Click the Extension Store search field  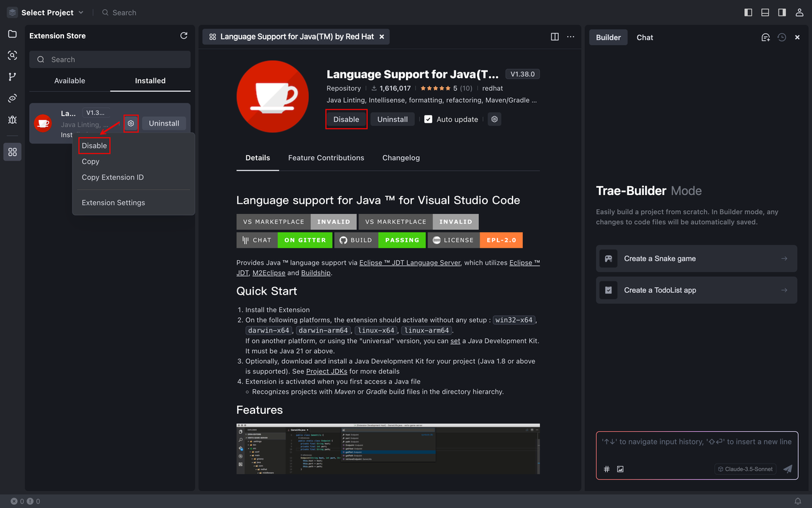pos(110,60)
